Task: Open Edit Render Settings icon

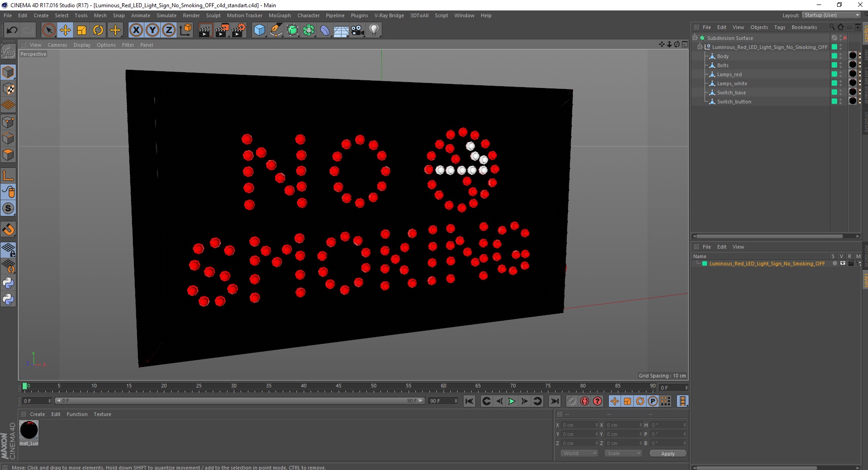Action: pos(239,30)
